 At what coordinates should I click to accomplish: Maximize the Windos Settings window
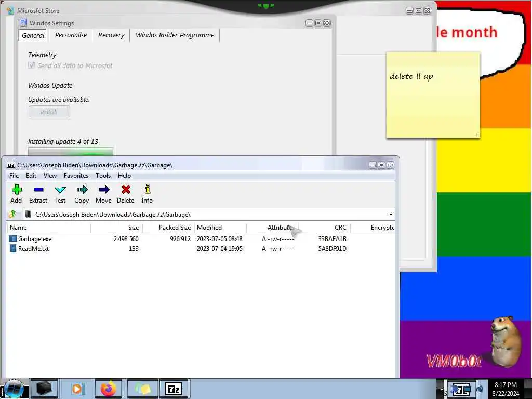pos(318,23)
